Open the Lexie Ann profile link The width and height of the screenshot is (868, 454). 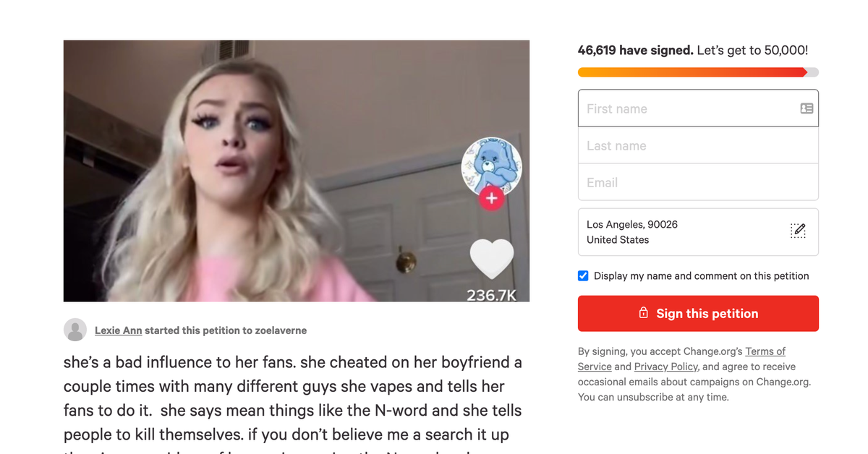coord(119,330)
